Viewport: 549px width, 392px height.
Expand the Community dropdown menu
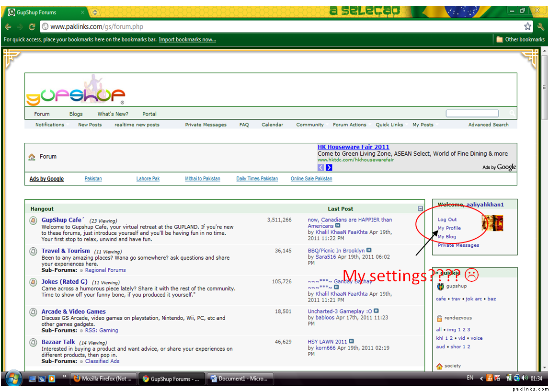click(x=310, y=125)
